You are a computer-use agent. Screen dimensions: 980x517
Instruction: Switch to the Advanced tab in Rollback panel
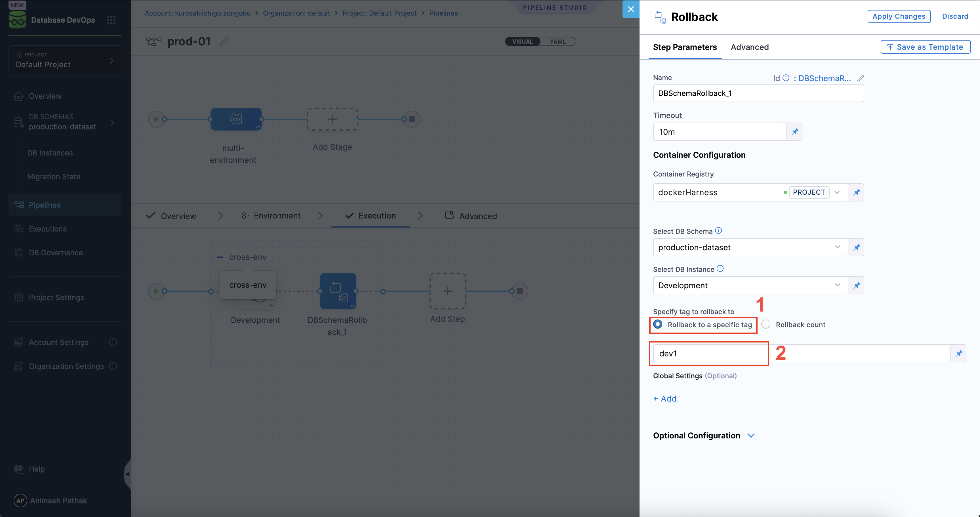pyautogui.click(x=749, y=47)
